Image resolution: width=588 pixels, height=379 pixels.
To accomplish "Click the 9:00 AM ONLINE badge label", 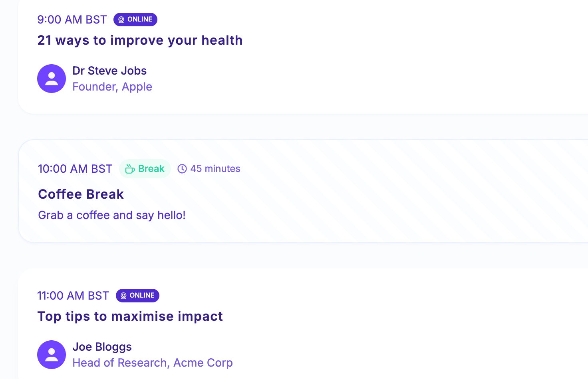I will (x=140, y=19).
